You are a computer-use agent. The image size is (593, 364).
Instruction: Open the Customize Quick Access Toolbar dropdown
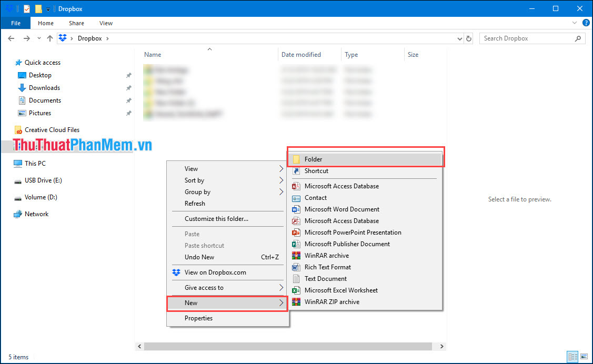[x=48, y=9]
